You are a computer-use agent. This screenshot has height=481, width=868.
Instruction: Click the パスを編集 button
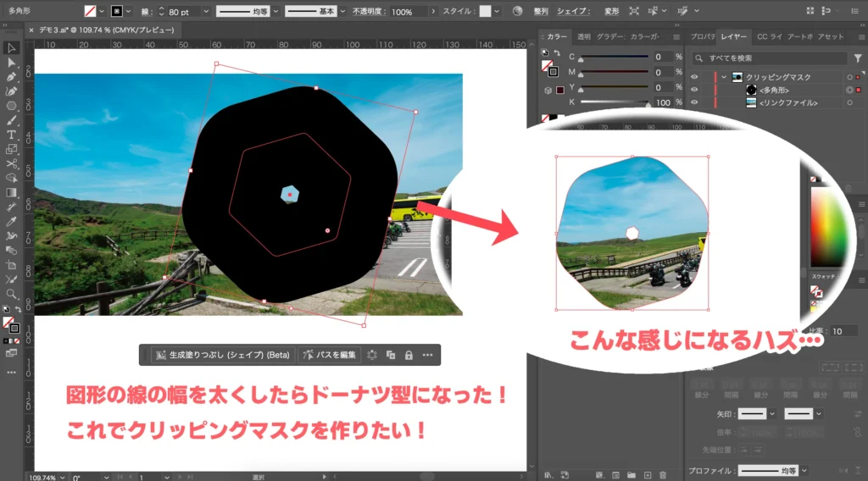[331, 355]
